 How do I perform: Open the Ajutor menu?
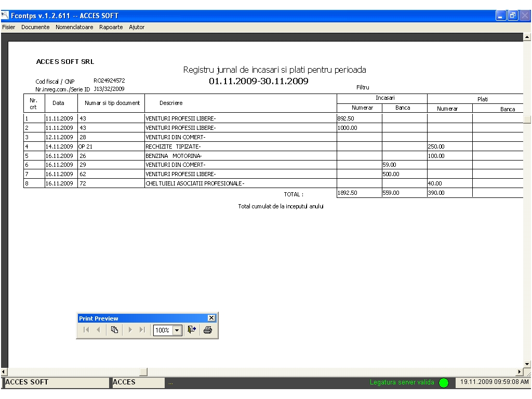(x=137, y=27)
